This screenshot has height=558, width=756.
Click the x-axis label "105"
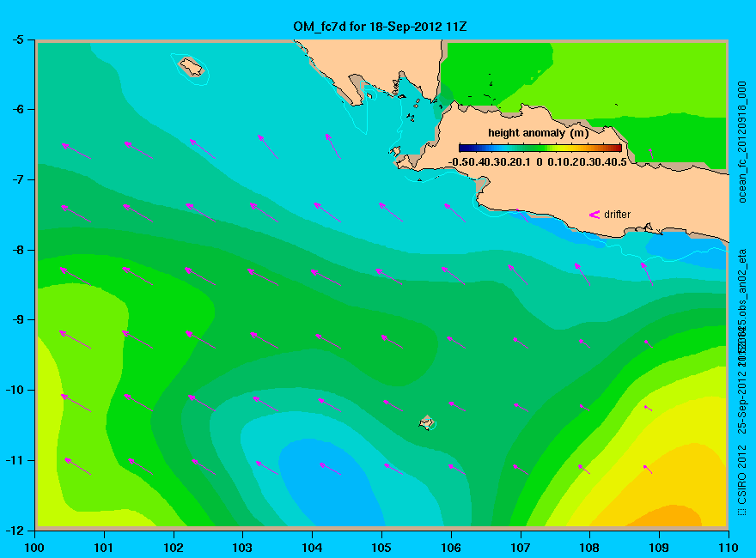tap(381, 548)
